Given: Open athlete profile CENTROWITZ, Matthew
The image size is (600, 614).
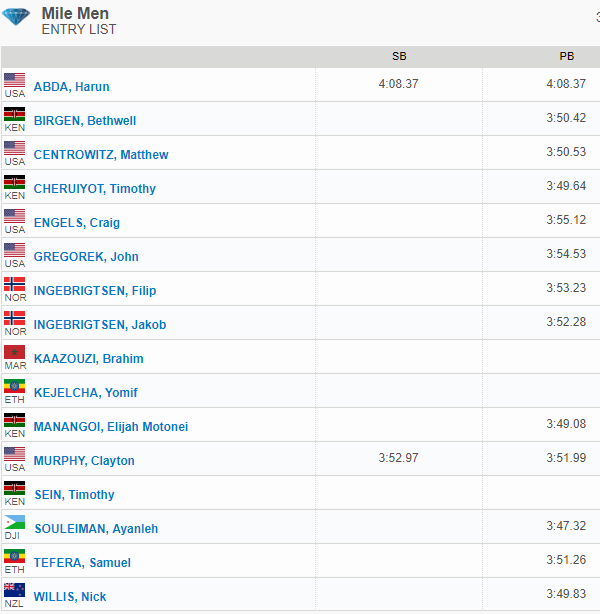Looking at the screenshot, I should pyautogui.click(x=101, y=155).
